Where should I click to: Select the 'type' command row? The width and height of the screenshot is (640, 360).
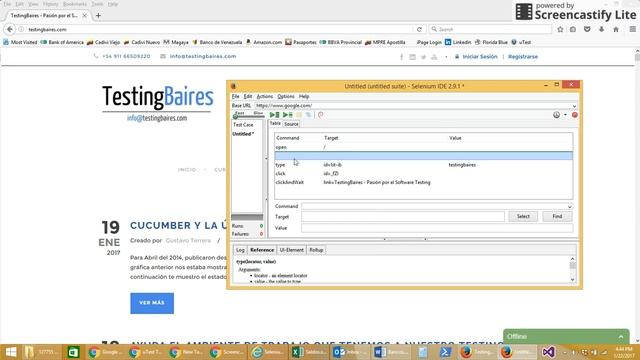point(424,165)
